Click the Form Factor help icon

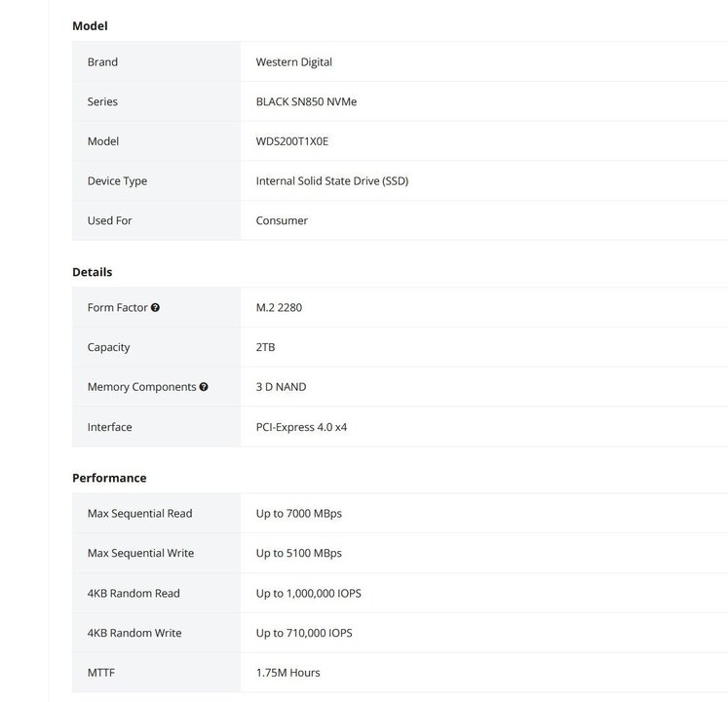[156, 308]
